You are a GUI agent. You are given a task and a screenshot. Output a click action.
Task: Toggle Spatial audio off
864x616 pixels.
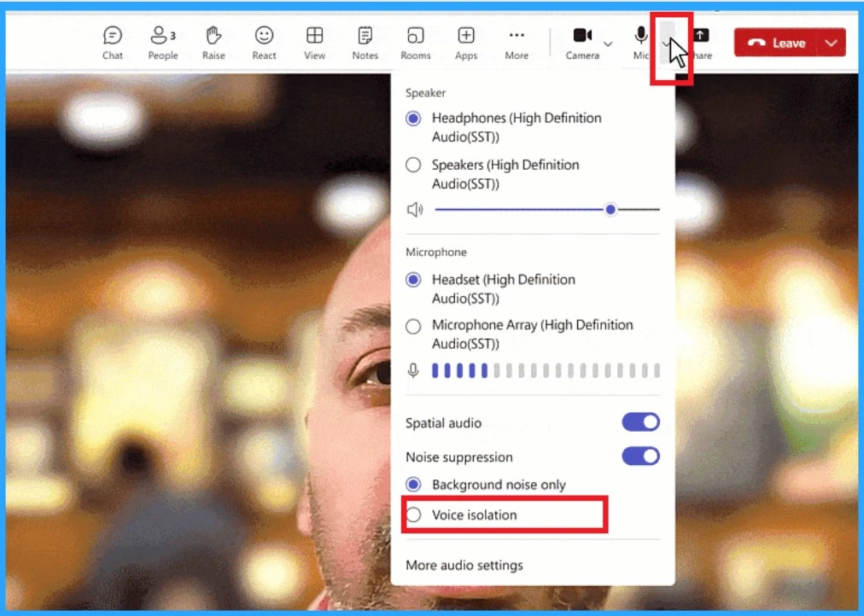[x=640, y=422]
